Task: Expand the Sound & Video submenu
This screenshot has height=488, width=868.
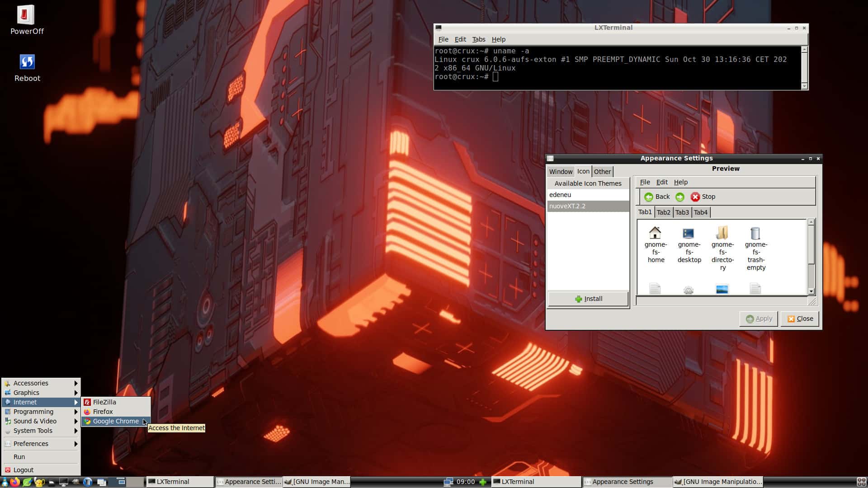Action: tap(41, 421)
